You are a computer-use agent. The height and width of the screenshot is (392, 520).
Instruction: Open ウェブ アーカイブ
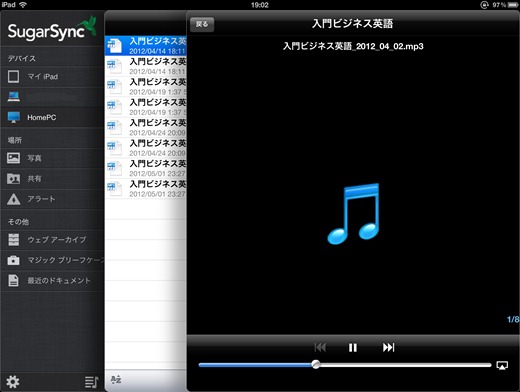tap(52, 240)
